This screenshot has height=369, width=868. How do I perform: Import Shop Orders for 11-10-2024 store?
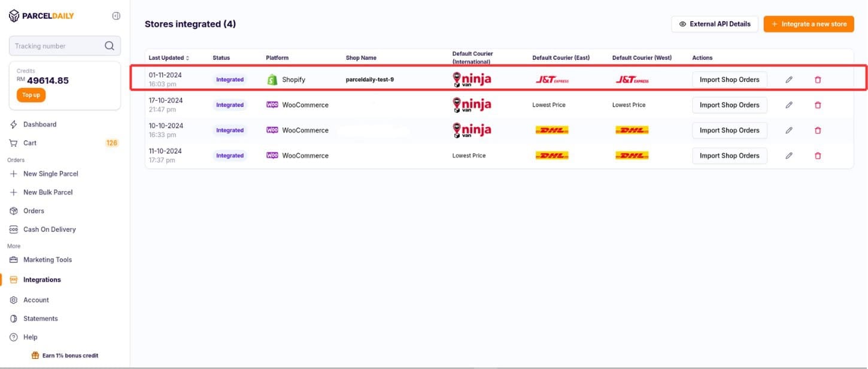(730, 156)
